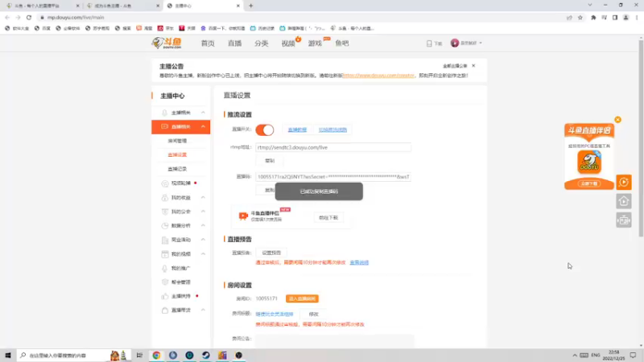Viewport: 644px width, 362px height.
Task: Click the bottom gray icon in the side float bar
Action: coord(623,220)
